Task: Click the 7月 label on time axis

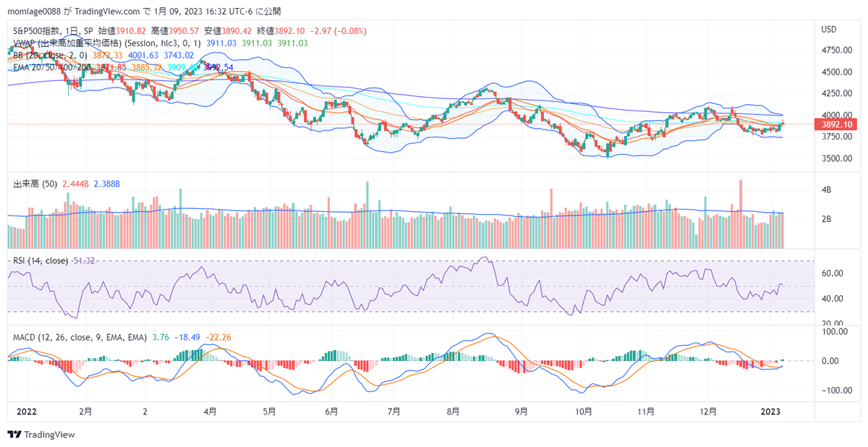Action: point(394,411)
